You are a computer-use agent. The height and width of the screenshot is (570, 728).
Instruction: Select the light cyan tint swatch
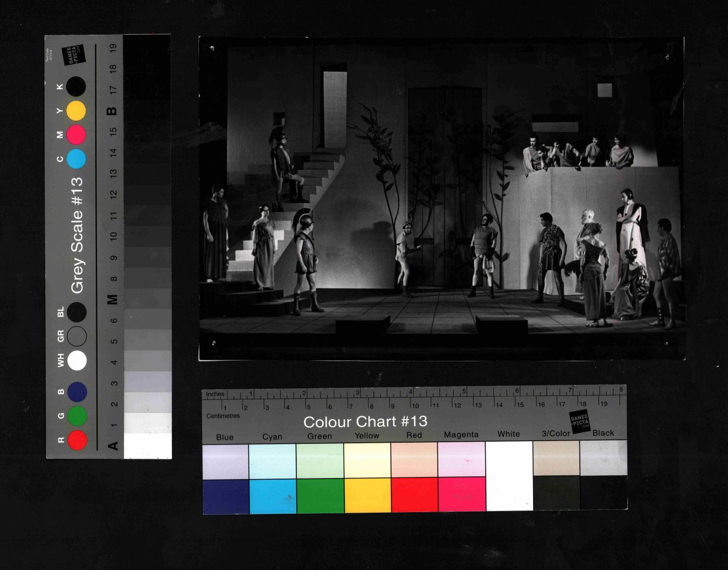click(x=273, y=461)
